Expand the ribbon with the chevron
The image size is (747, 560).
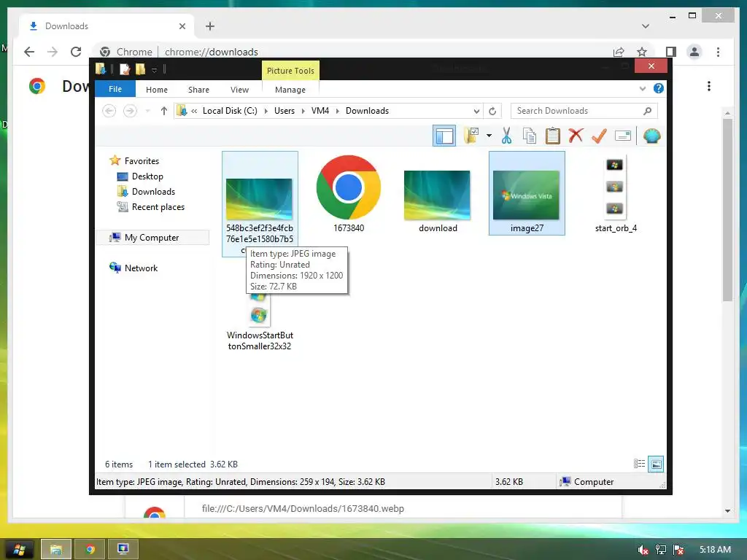tap(643, 88)
